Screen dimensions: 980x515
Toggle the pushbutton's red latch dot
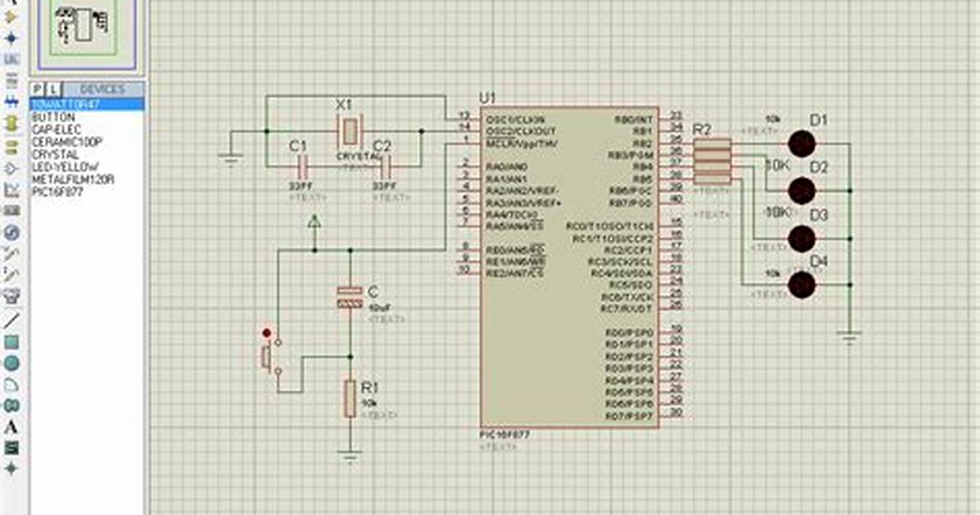[x=267, y=333]
